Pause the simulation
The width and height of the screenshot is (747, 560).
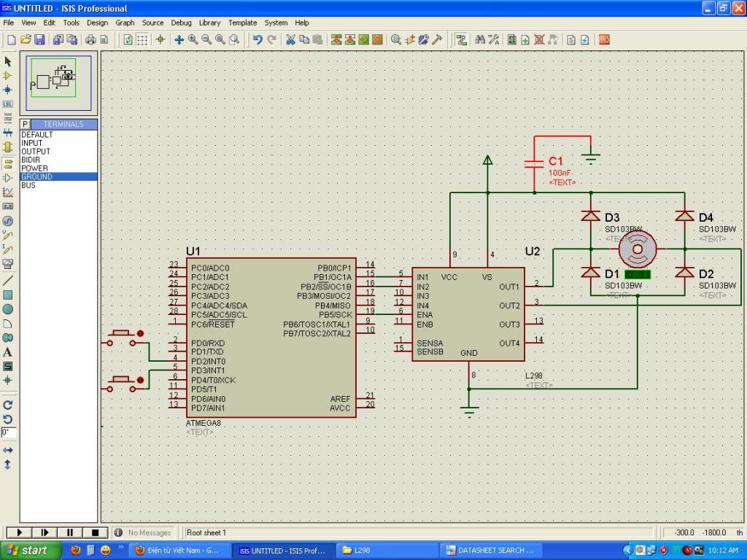70,533
